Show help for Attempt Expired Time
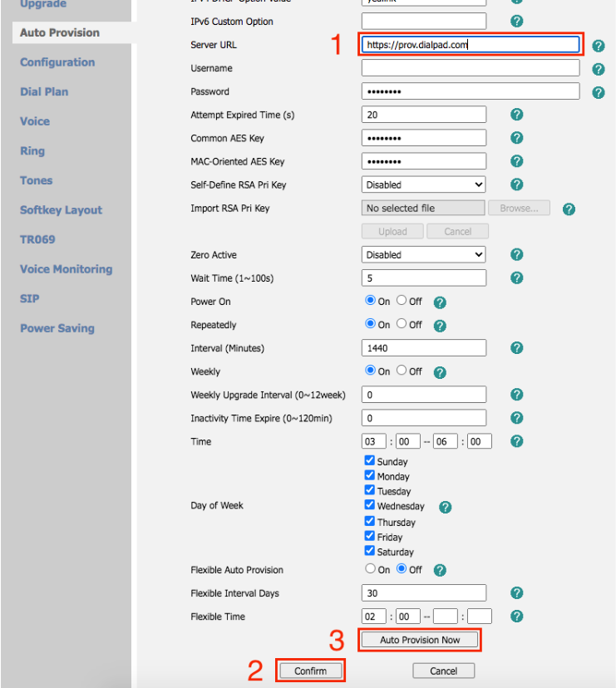 point(517,115)
